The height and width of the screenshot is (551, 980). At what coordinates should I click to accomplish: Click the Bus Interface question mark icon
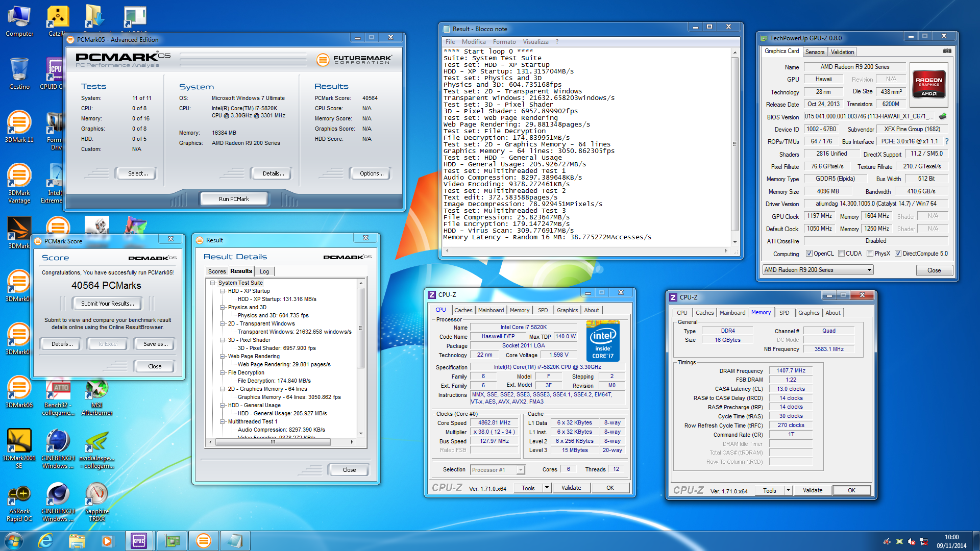pyautogui.click(x=947, y=141)
